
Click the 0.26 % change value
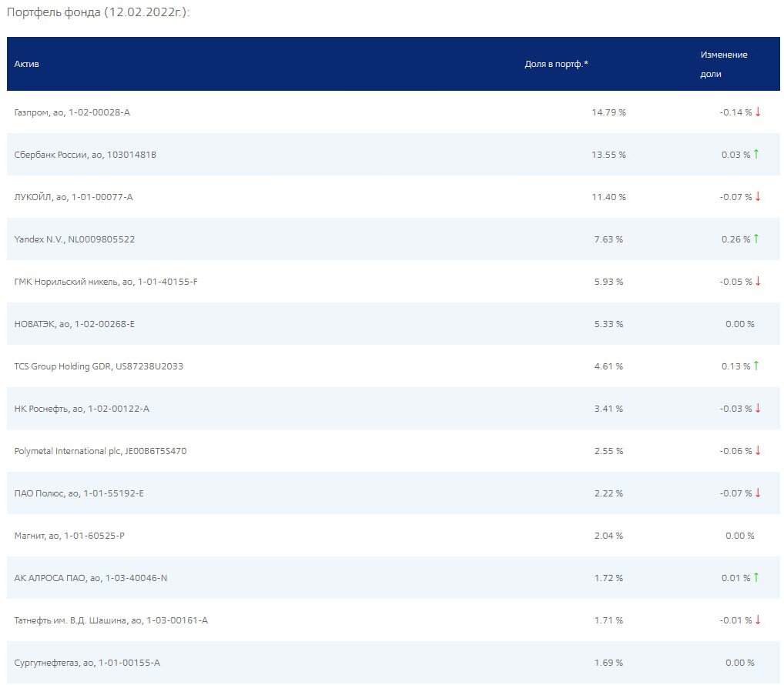[x=735, y=239]
